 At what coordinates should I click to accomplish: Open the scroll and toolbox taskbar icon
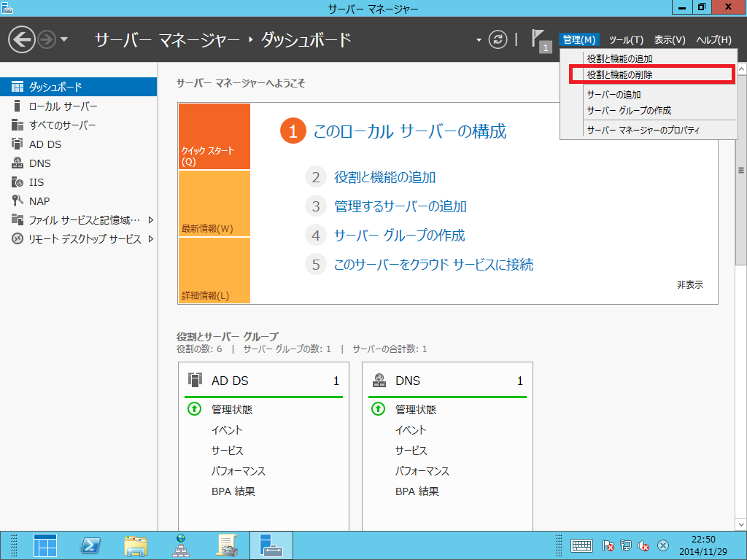pos(227,545)
